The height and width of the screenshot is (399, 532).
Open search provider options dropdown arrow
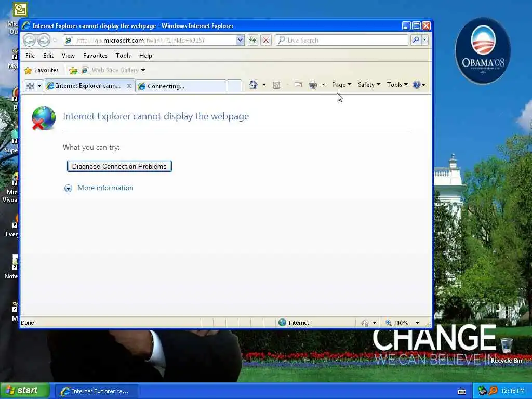pos(425,41)
